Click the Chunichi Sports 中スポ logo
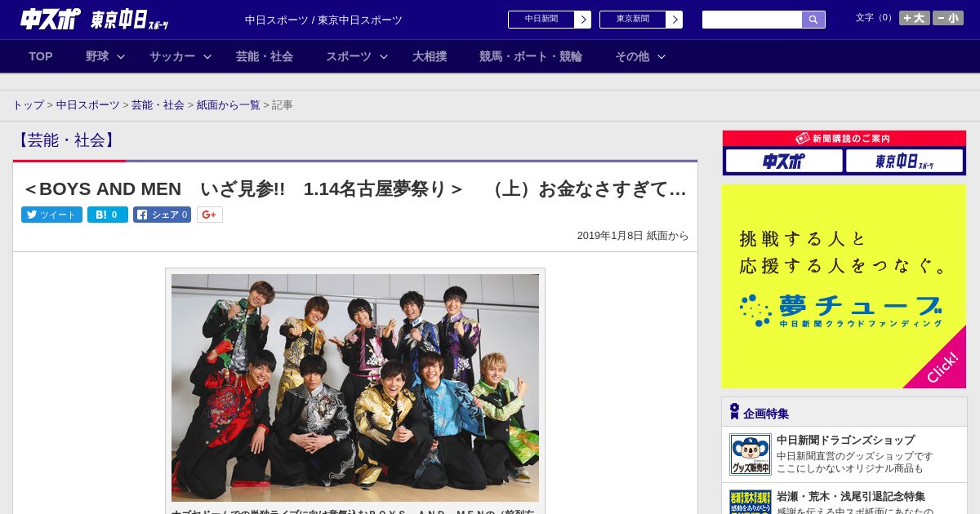This screenshot has width=980, height=514. (51, 19)
